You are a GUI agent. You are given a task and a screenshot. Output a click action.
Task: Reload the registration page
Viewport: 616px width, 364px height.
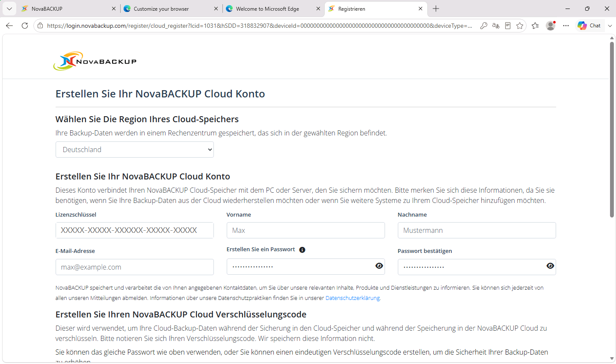[x=25, y=26]
